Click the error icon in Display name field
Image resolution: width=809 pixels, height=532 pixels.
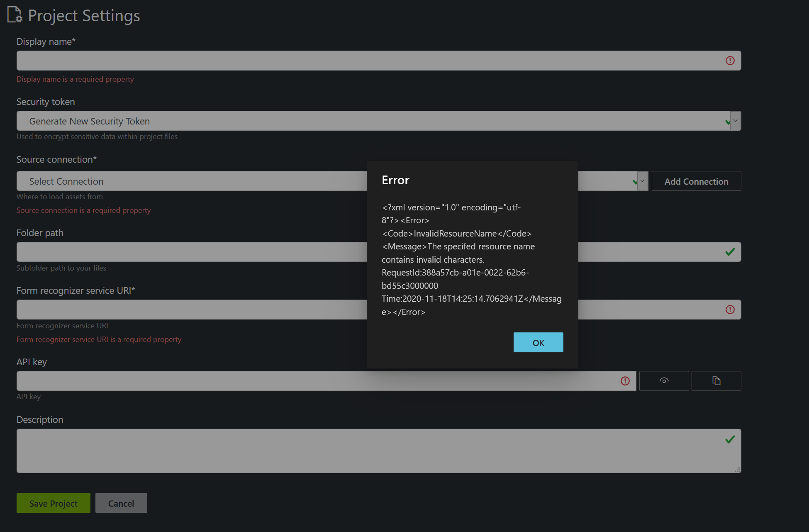[730, 60]
